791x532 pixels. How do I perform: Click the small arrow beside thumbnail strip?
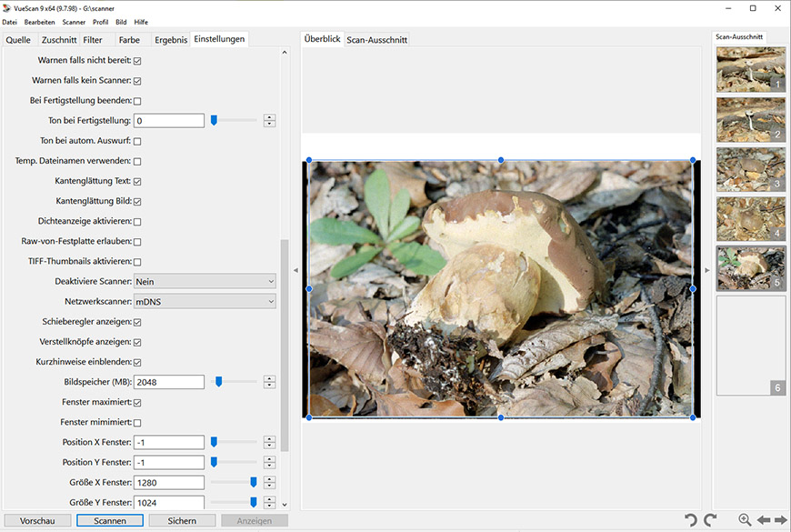point(706,271)
